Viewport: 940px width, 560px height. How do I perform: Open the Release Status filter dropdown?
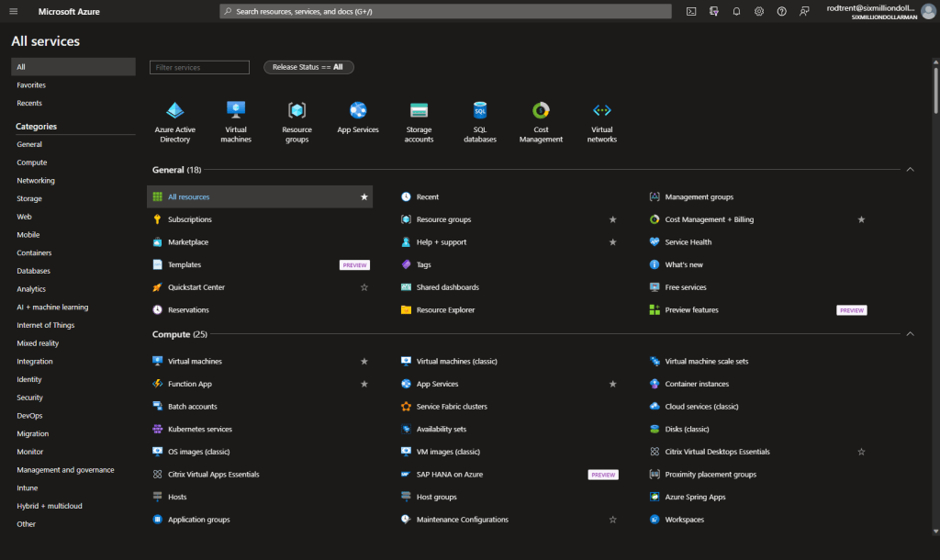pyautogui.click(x=308, y=66)
